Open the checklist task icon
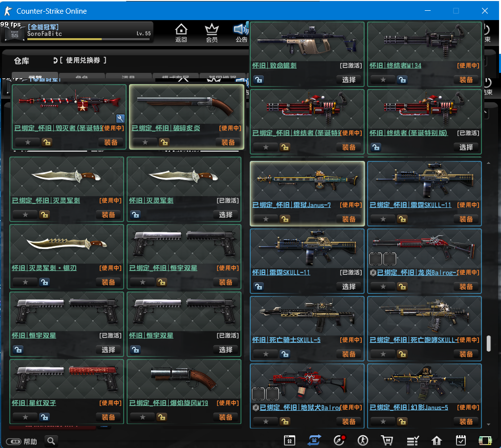The height and width of the screenshot is (448, 501). pyautogui.click(x=413, y=441)
